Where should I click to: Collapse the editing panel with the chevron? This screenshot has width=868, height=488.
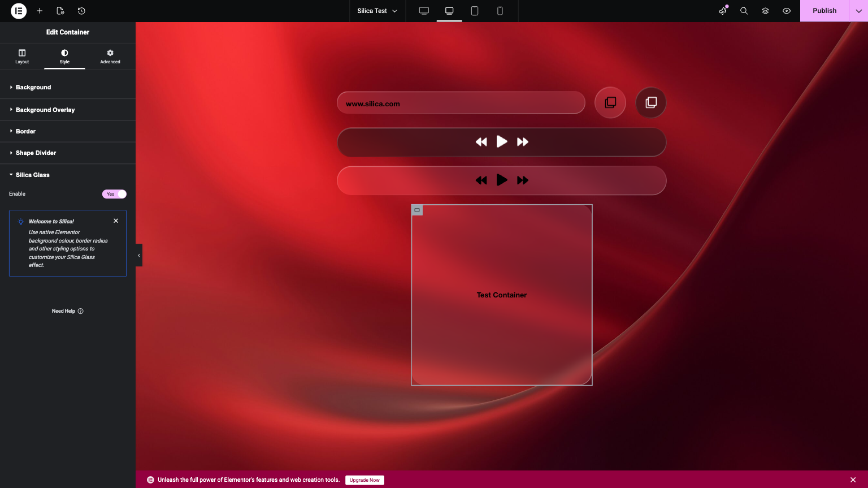(x=138, y=255)
